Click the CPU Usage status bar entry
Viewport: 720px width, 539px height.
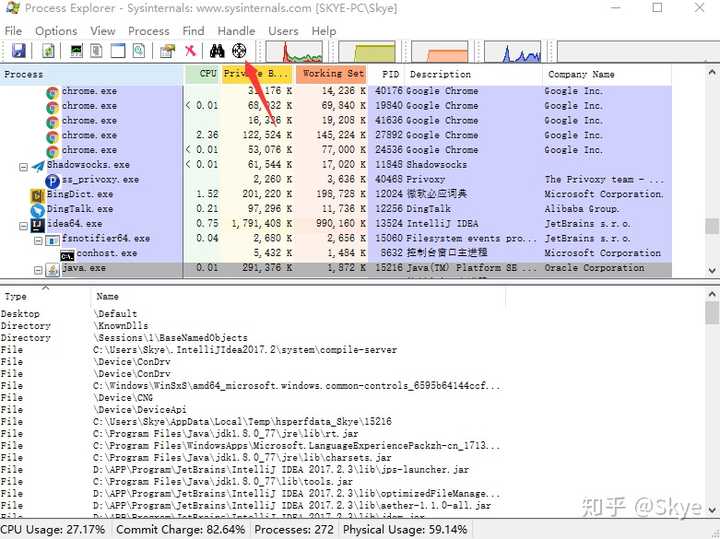click(53, 529)
